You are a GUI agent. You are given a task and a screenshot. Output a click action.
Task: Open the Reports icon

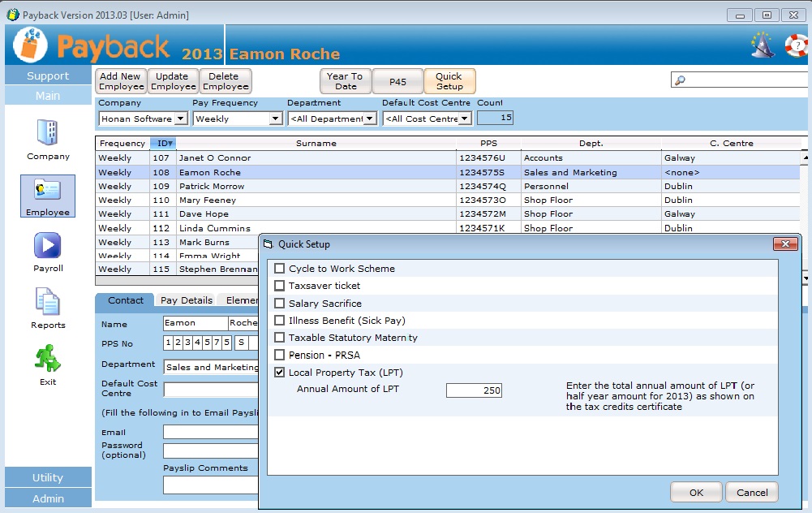(x=48, y=302)
